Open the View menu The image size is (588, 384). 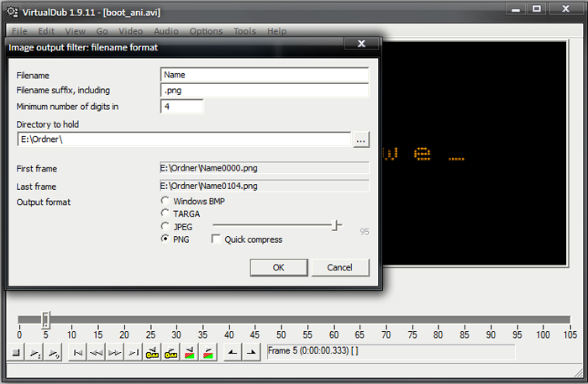pyautogui.click(x=75, y=31)
